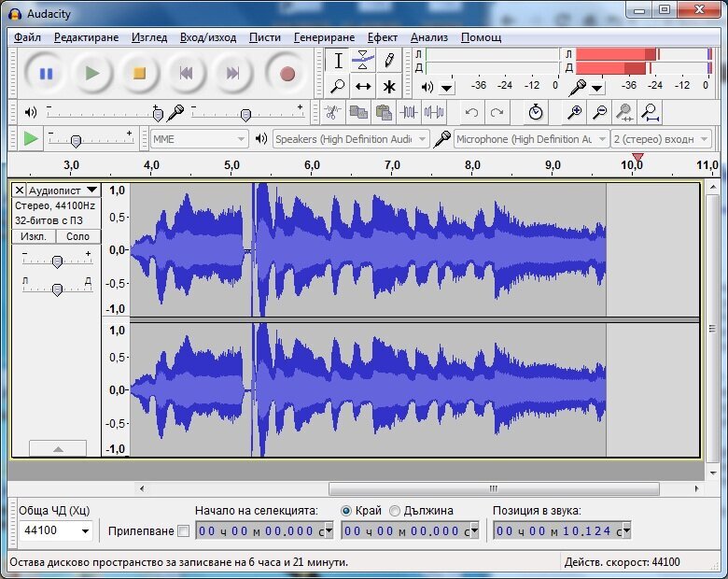Open recording meter dropdown arrow
The height and width of the screenshot is (579, 728).
coord(597,88)
